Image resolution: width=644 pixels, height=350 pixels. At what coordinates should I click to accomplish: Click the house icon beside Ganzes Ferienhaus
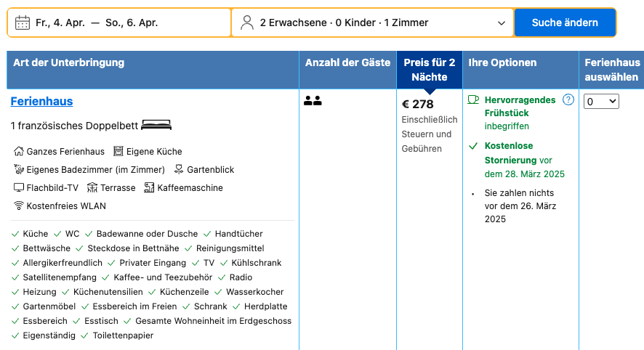(x=18, y=152)
